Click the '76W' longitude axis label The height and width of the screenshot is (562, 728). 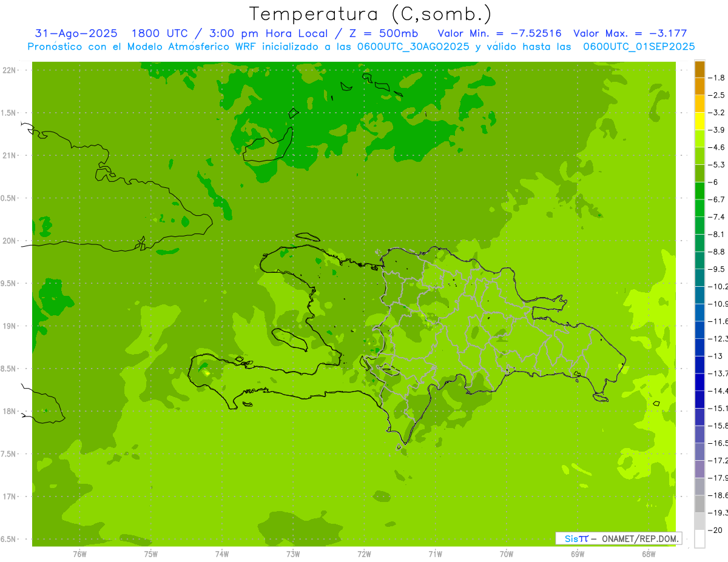pyautogui.click(x=79, y=554)
